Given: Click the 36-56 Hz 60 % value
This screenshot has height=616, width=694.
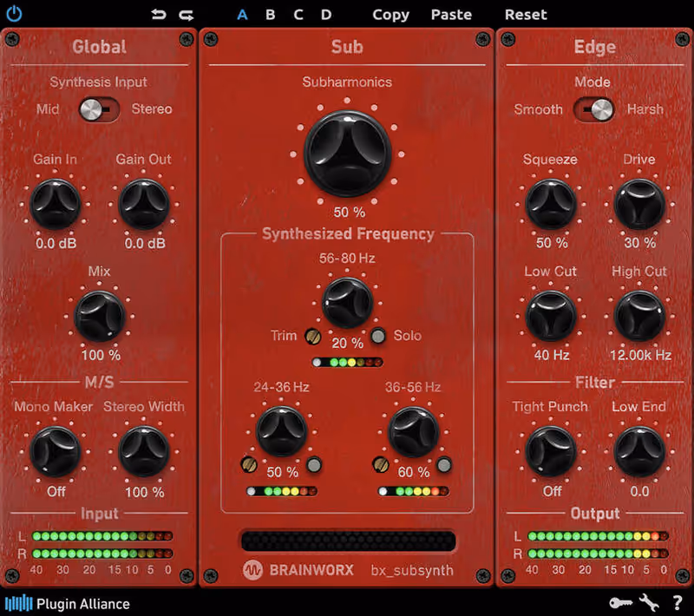Looking at the screenshot, I should point(414,472).
